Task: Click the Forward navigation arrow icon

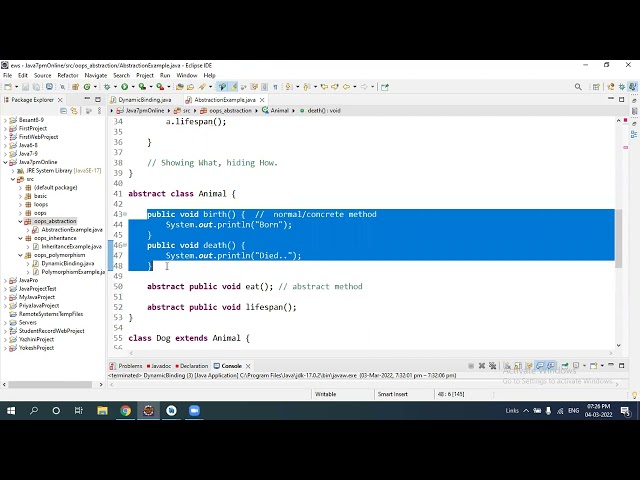Action: pyautogui.click(x=364, y=87)
